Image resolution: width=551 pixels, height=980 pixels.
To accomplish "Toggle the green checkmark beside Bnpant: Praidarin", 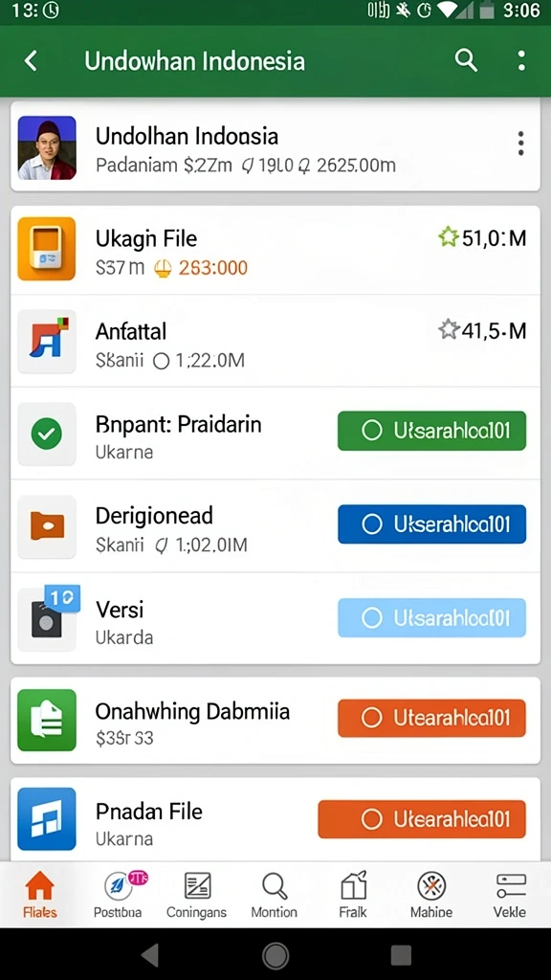I will (47, 434).
